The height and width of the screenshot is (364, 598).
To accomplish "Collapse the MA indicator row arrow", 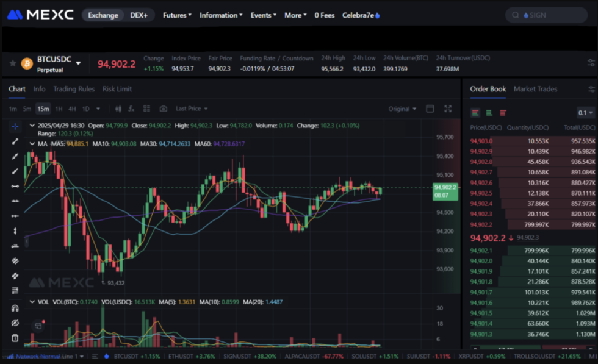I will [31, 145].
